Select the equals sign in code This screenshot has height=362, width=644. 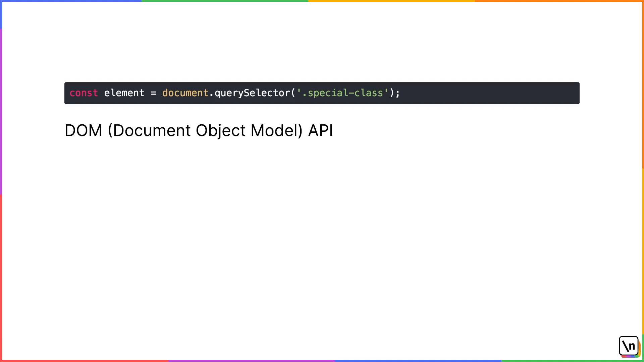tap(154, 93)
